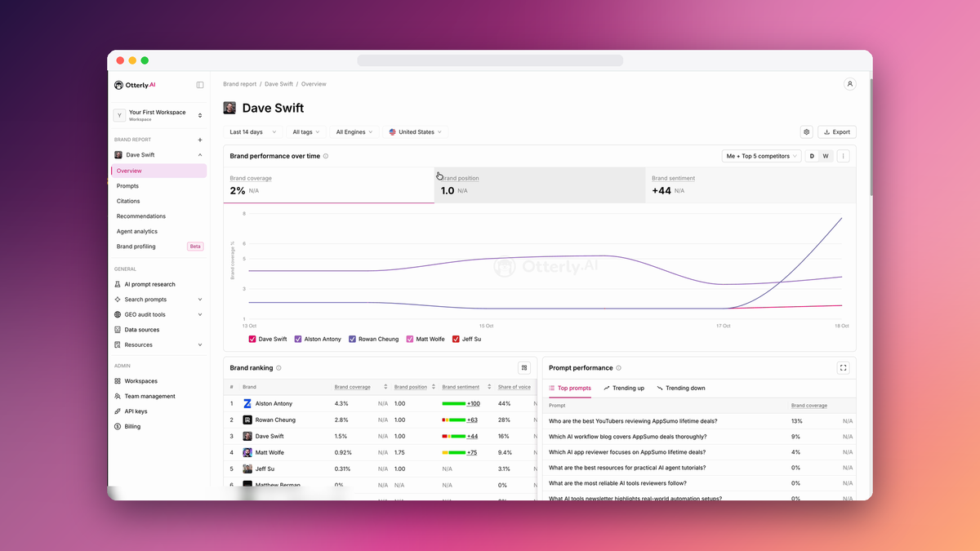Switch to the Trending up tab

coord(624,389)
